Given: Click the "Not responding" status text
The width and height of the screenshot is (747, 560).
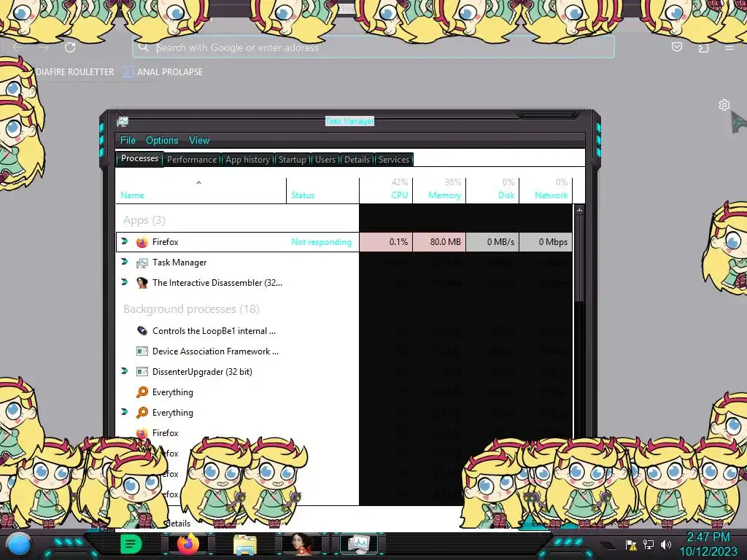Looking at the screenshot, I should [x=322, y=242].
